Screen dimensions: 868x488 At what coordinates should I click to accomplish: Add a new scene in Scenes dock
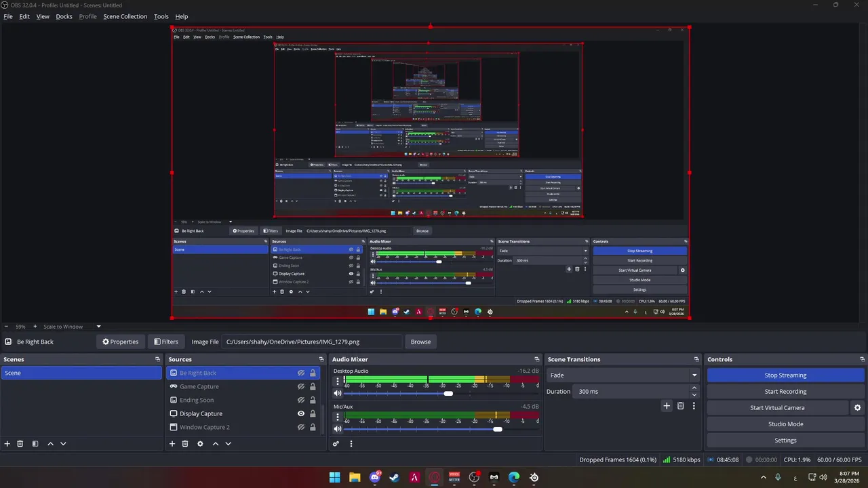coord(7,444)
